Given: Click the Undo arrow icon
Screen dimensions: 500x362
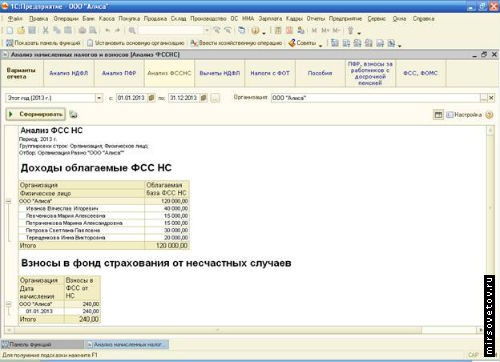Looking at the screenshot, I should pyautogui.click(x=107, y=30).
